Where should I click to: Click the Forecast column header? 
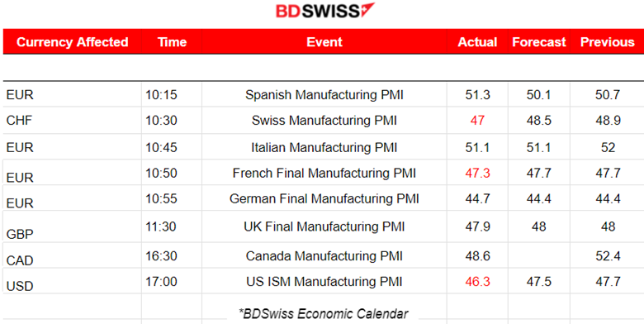(x=539, y=42)
